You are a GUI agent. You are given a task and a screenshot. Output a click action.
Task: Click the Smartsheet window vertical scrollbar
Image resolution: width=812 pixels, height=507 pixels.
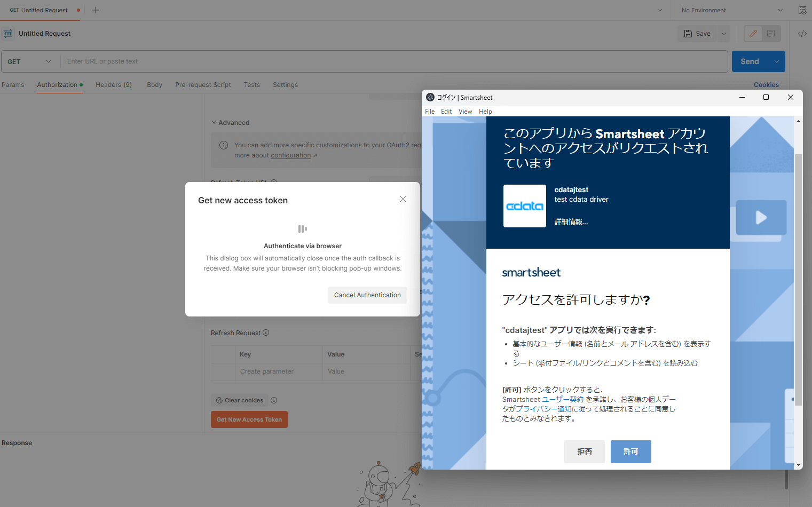point(799,280)
